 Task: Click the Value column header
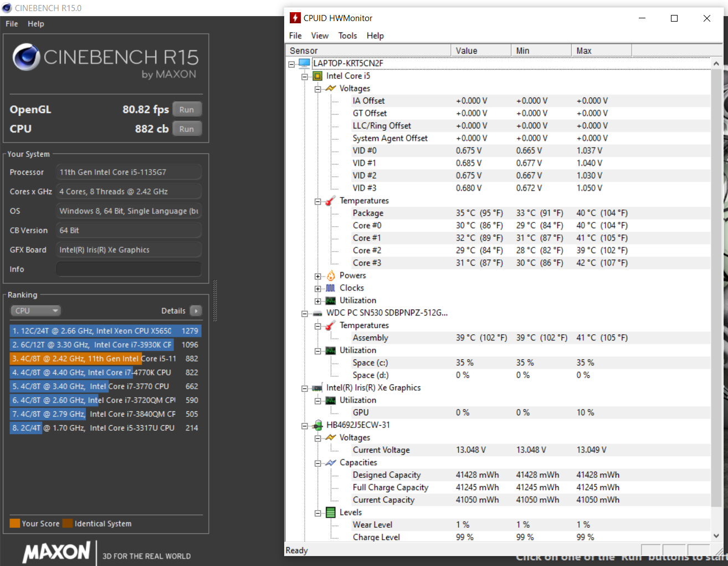click(x=481, y=50)
